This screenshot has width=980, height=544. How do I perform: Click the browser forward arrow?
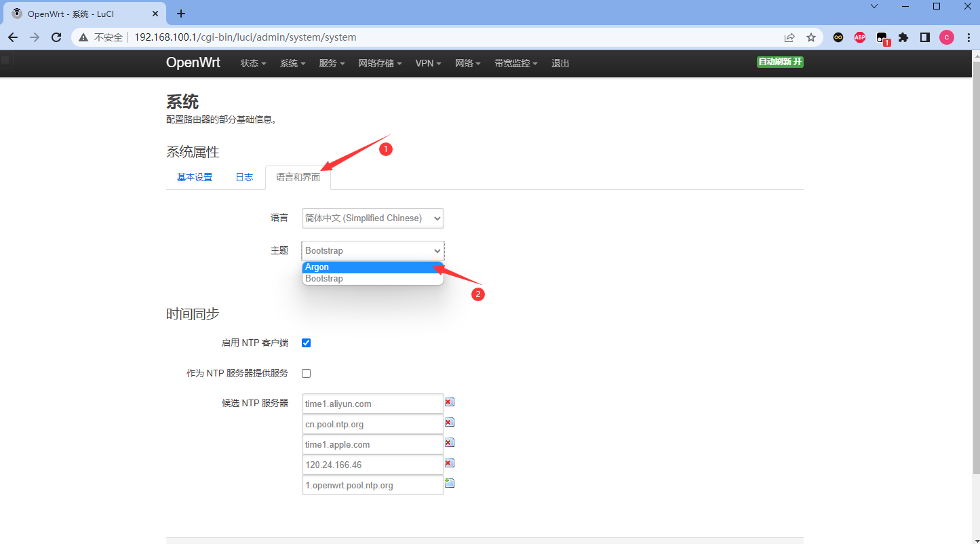(35, 37)
